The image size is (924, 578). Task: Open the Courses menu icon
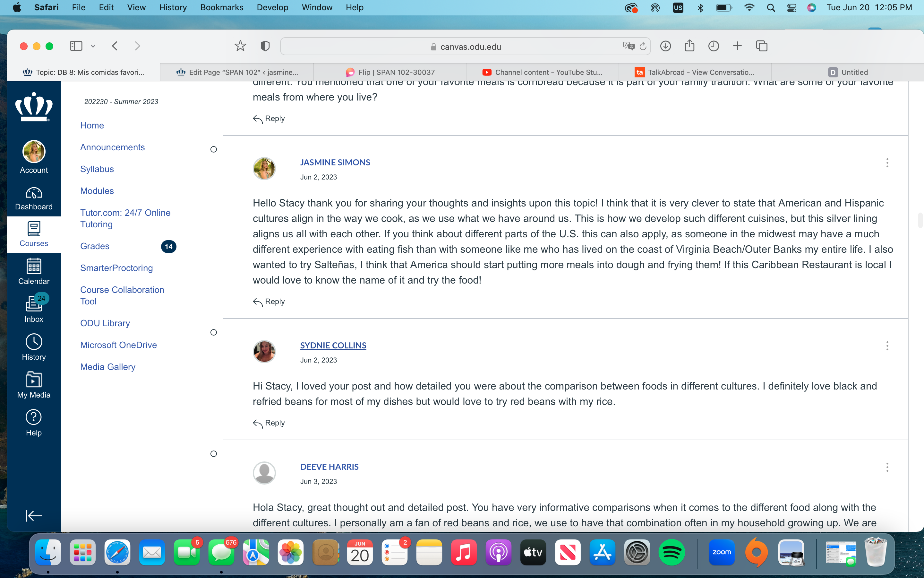point(34,234)
